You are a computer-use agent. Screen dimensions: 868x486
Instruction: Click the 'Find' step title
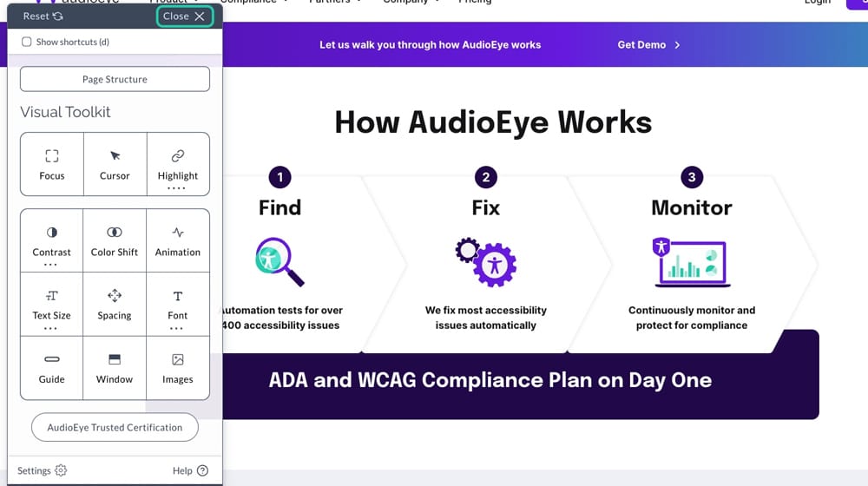pos(279,207)
